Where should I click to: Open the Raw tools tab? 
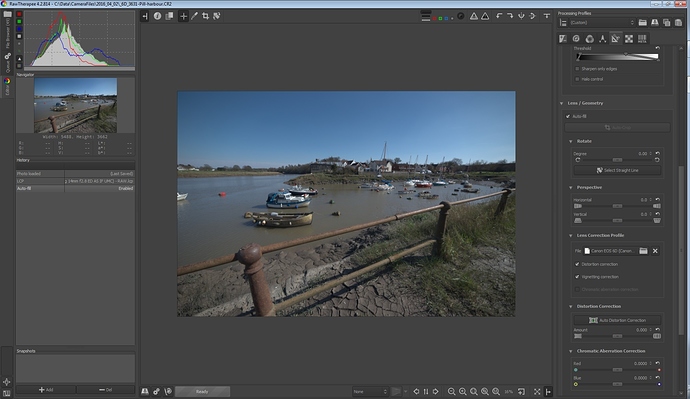tap(629, 39)
